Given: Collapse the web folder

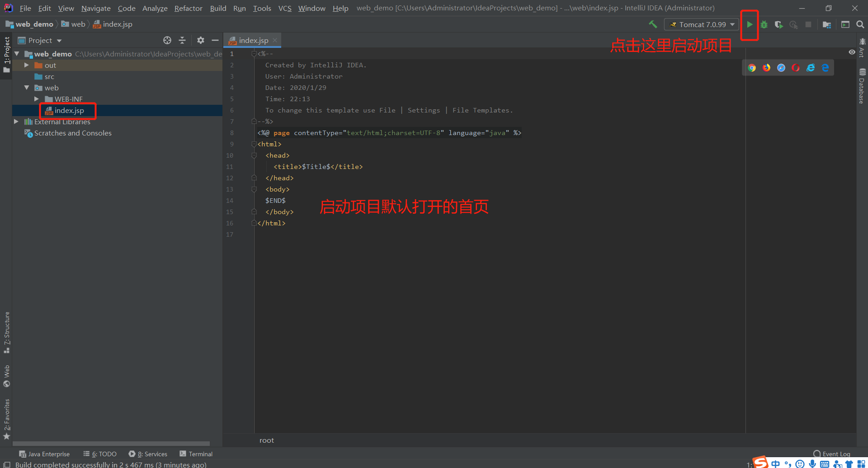Looking at the screenshot, I should (x=27, y=88).
